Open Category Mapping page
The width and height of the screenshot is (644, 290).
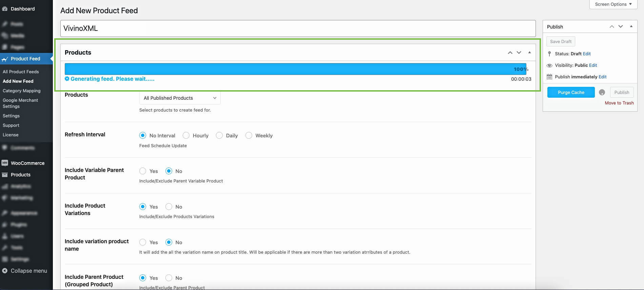tap(22, 91)
